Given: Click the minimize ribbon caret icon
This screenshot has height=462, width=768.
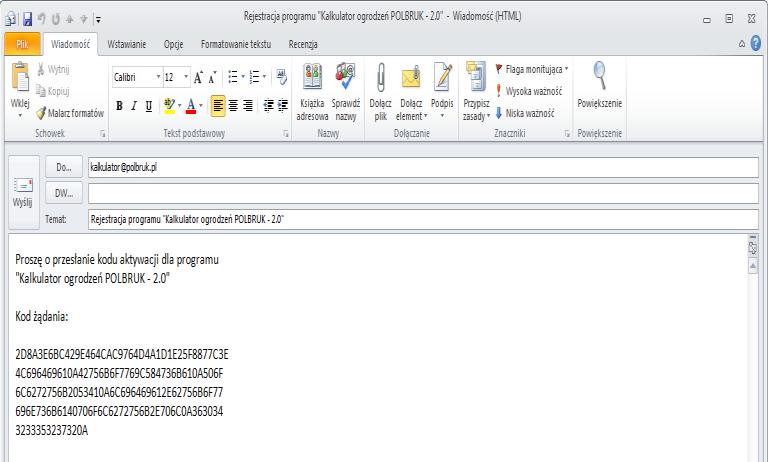Looking at the screenshot, I should tap(742, 44).
